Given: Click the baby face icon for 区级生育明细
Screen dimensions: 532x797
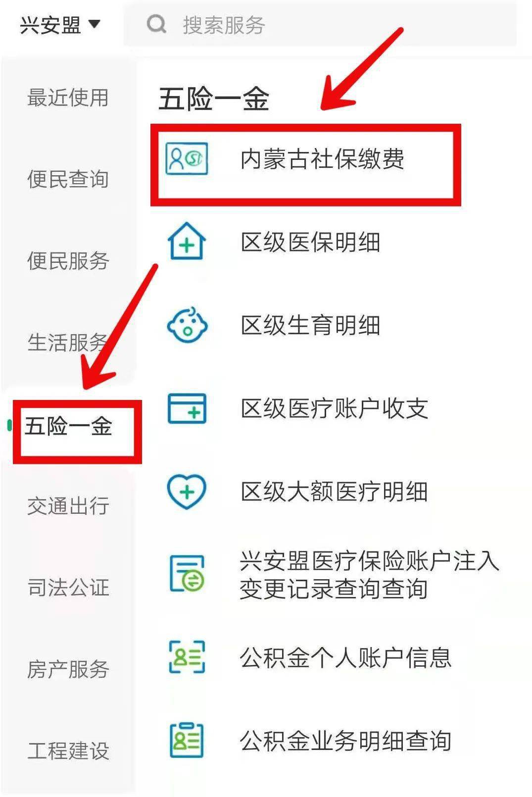Looking at the screenshot, I should [187, 325].
